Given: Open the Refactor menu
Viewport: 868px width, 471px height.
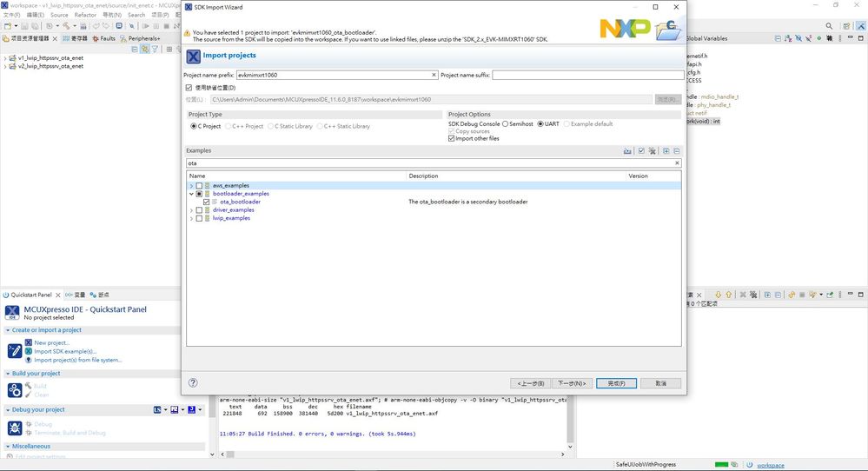Looking at the screenshot, I should [85, 15].
